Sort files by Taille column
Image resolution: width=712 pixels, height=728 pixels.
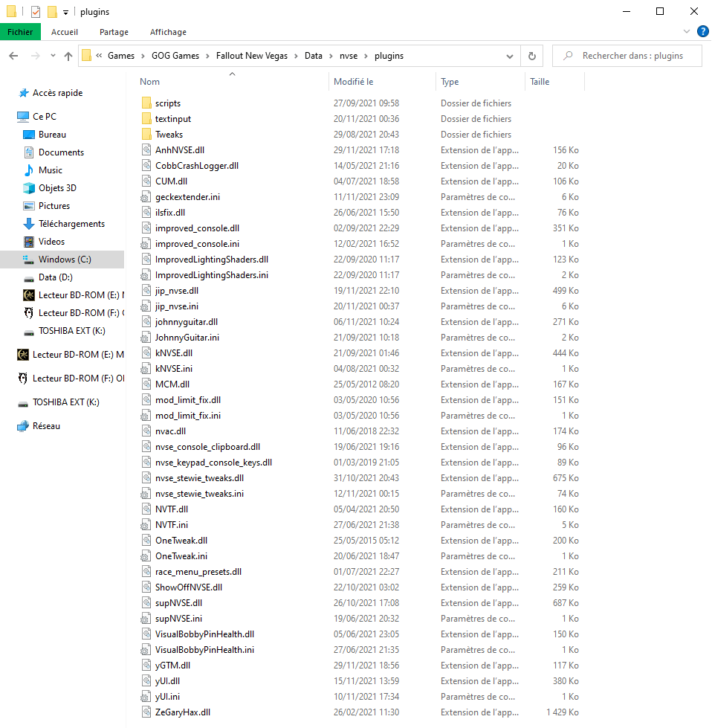click(554, 82)
